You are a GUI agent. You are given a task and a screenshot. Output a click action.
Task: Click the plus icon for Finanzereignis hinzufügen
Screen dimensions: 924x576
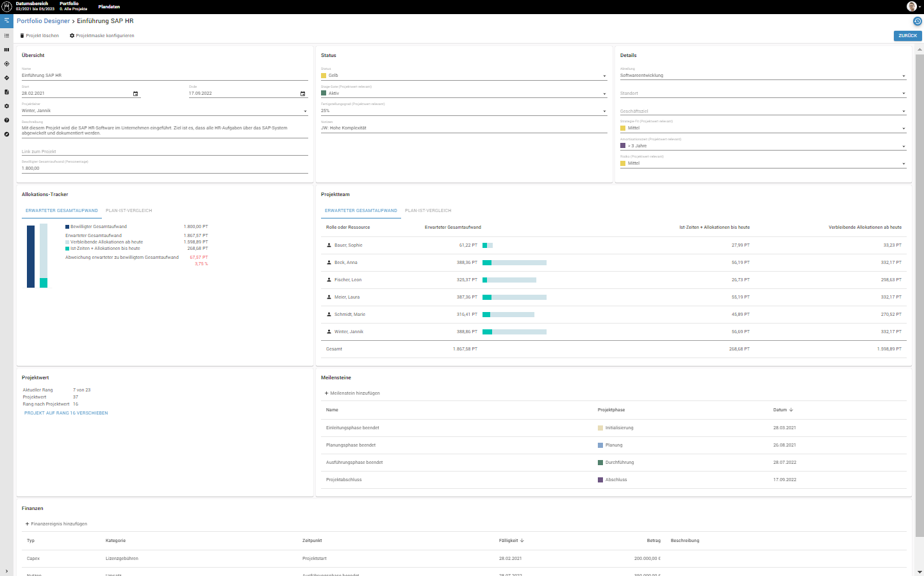[27, 524]
